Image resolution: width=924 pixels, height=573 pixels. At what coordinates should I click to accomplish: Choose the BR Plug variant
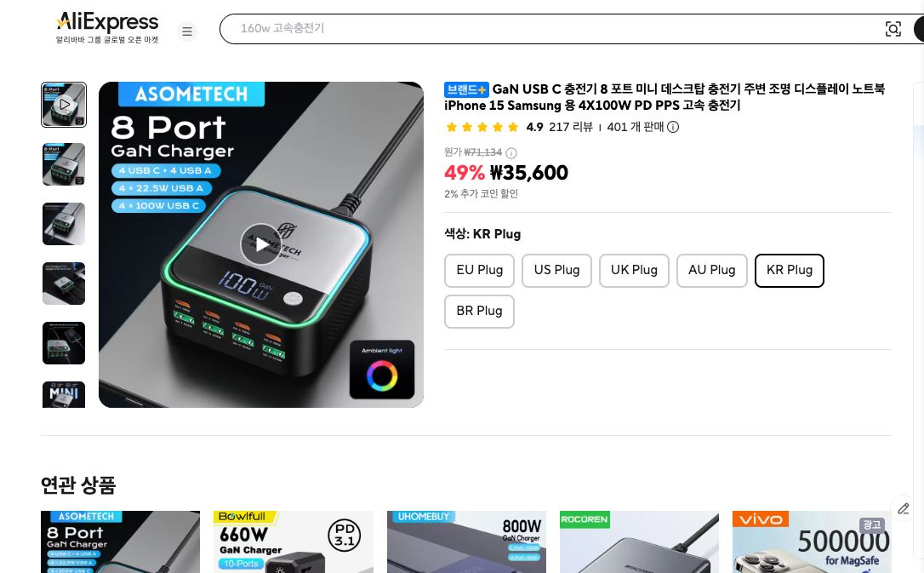point(479,312)
